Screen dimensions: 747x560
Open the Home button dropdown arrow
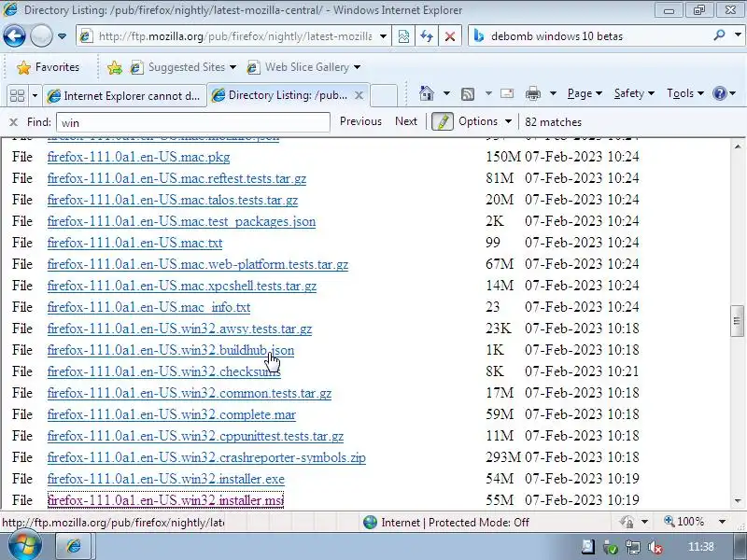tap(446, 93)
